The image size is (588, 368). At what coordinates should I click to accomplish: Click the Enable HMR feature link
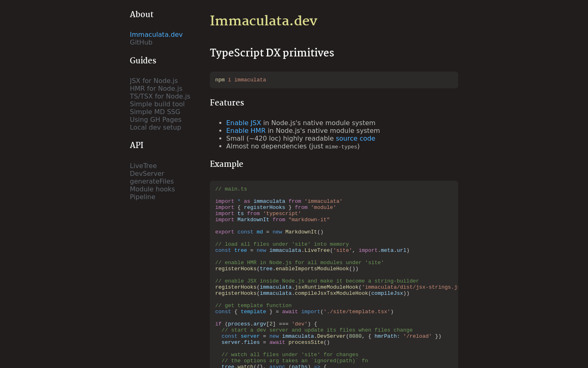tap(246, 131)
